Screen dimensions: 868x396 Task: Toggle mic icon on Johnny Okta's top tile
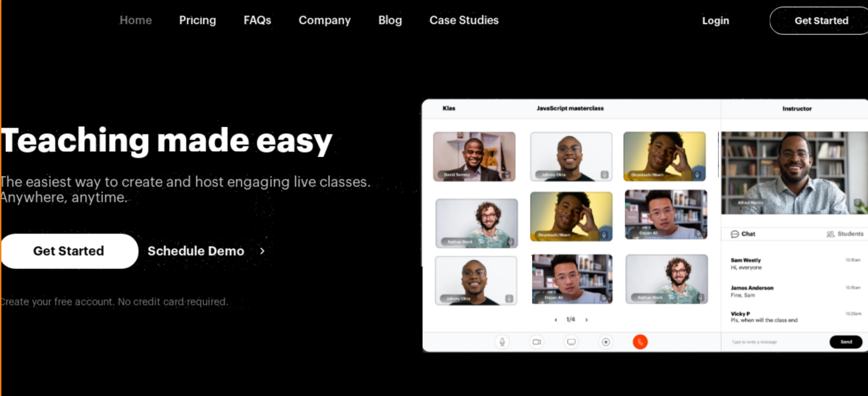click(x=604, y=174)
